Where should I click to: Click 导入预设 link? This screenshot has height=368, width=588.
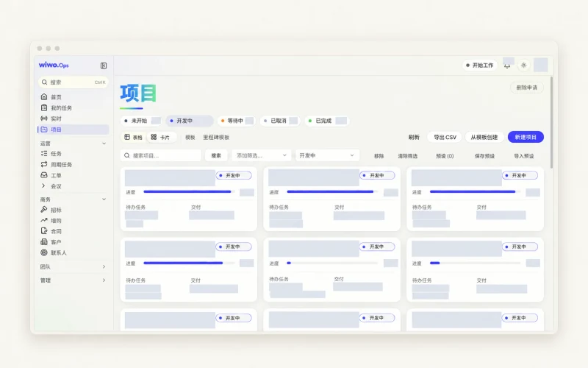[x=524, y=156]
